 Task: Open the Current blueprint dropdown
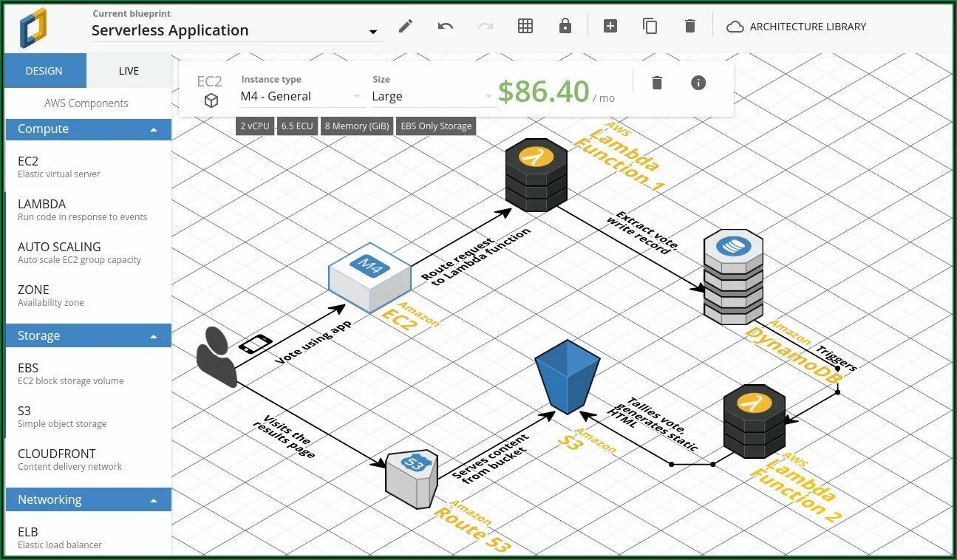pyautogui.click(x=237, y=30)
